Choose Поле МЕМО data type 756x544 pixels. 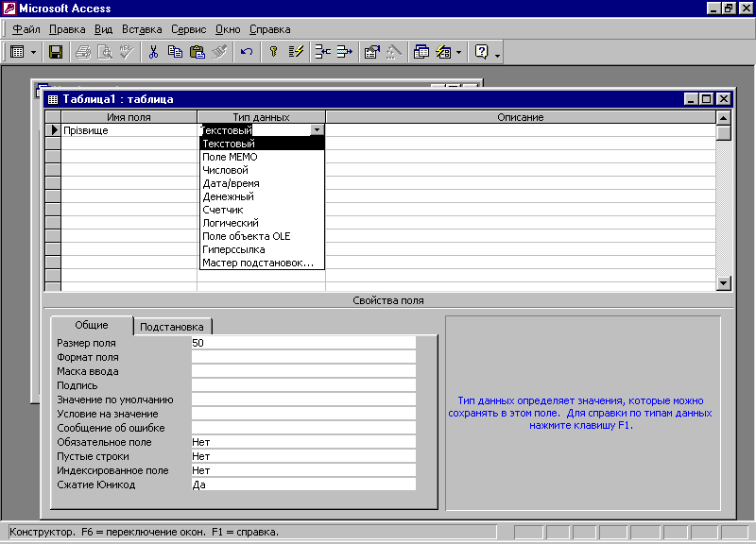tap(262, 157)
